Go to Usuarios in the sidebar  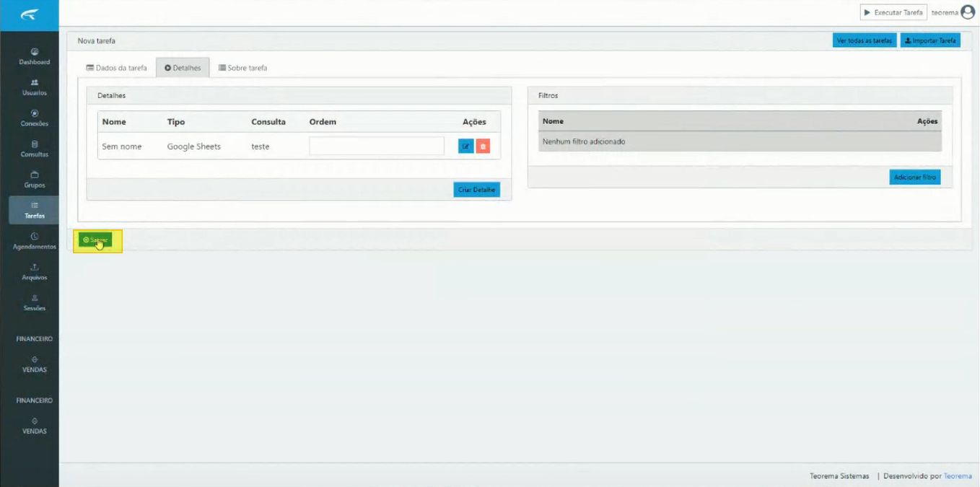pyautogui.click(x=35, y=87)
